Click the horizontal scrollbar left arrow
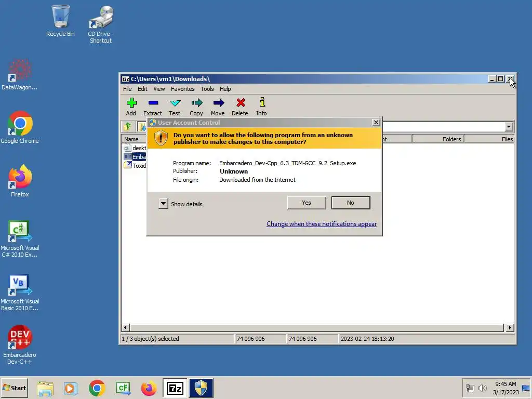Screen dimensions: 532x399 tap(126, 327)
